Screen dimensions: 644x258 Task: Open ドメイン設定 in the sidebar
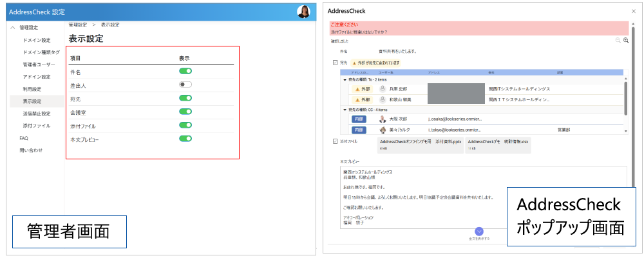point(36,40)
